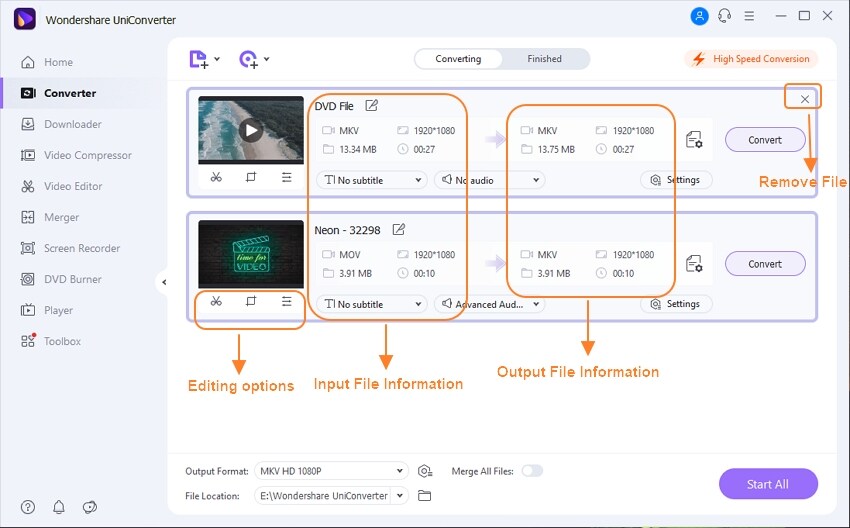Open Settings for Neon - 32298

676,304
